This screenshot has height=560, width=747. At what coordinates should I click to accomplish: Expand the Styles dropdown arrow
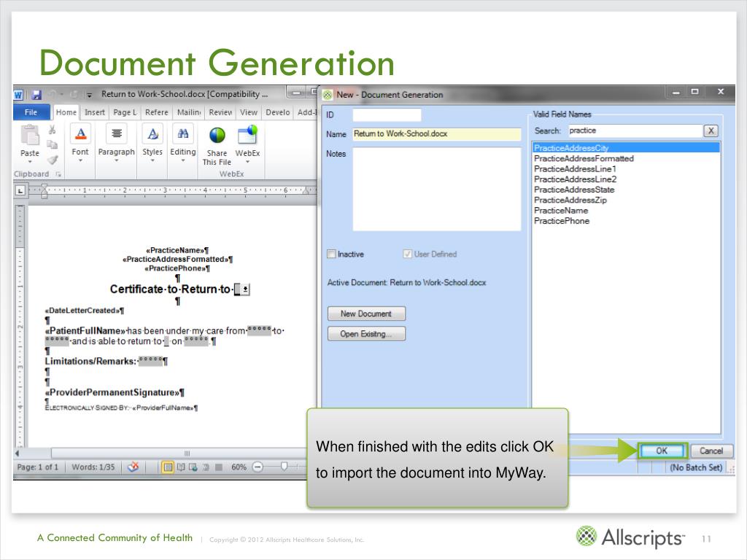(152, 160)
